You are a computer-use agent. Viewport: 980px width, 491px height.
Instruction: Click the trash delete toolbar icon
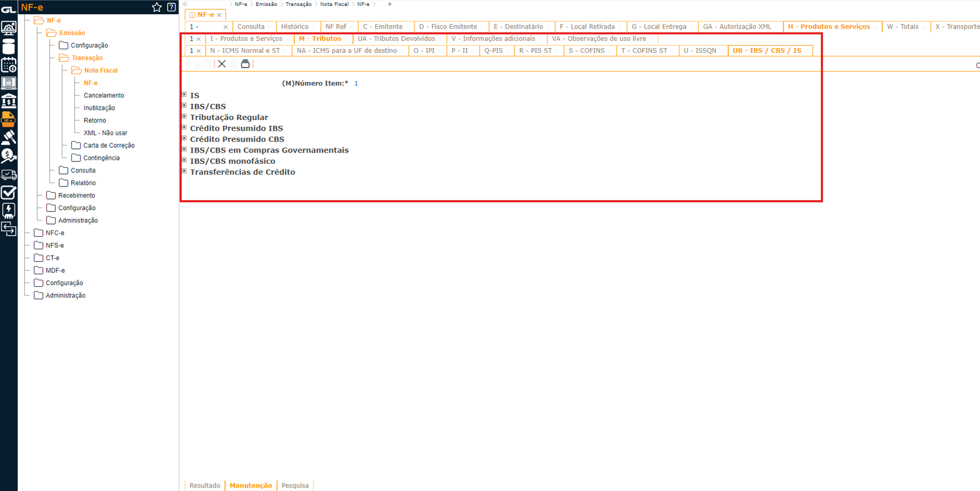[x=207, y=64]
